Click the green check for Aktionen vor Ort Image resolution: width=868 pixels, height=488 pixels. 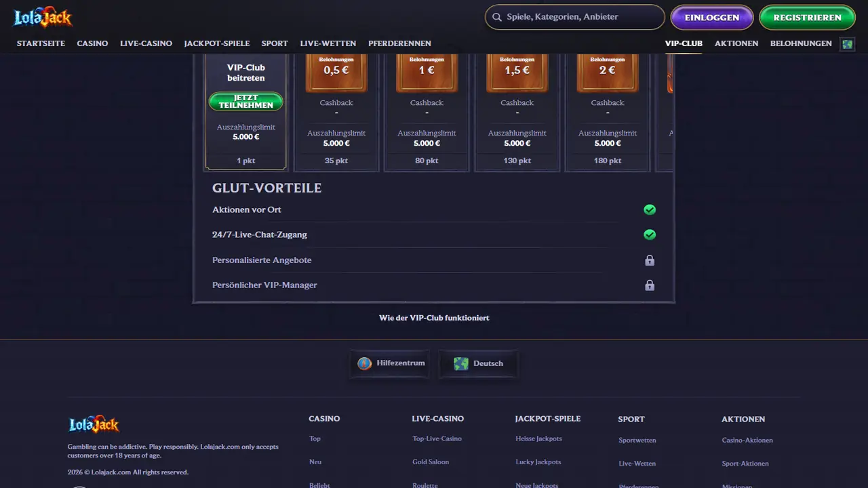coord(650,209)
